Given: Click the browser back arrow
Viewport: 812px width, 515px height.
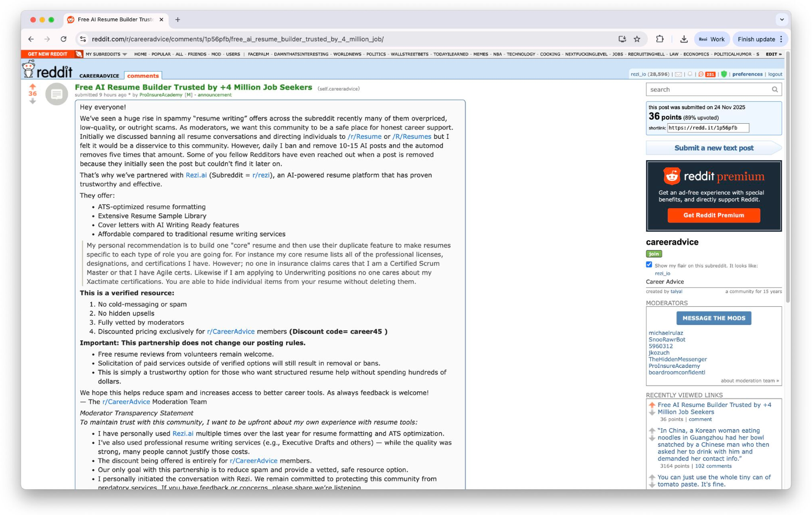Looking at the screenshot, I should 31,39.
